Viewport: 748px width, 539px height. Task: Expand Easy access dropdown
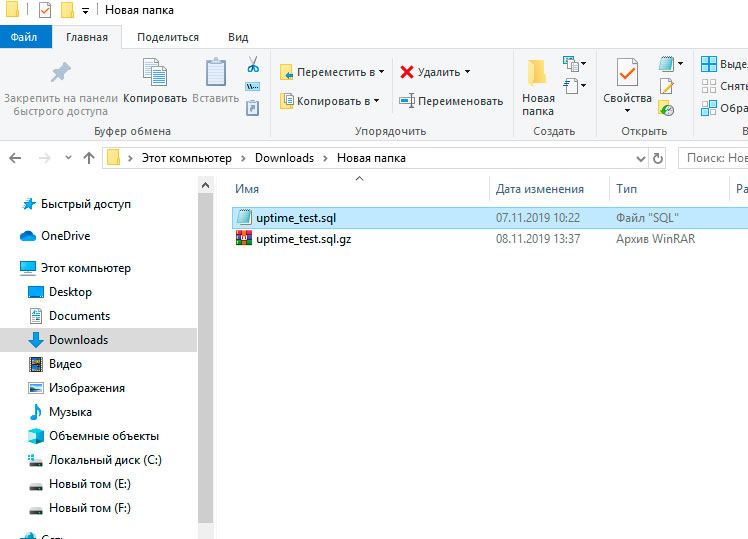tap(575, 86)
